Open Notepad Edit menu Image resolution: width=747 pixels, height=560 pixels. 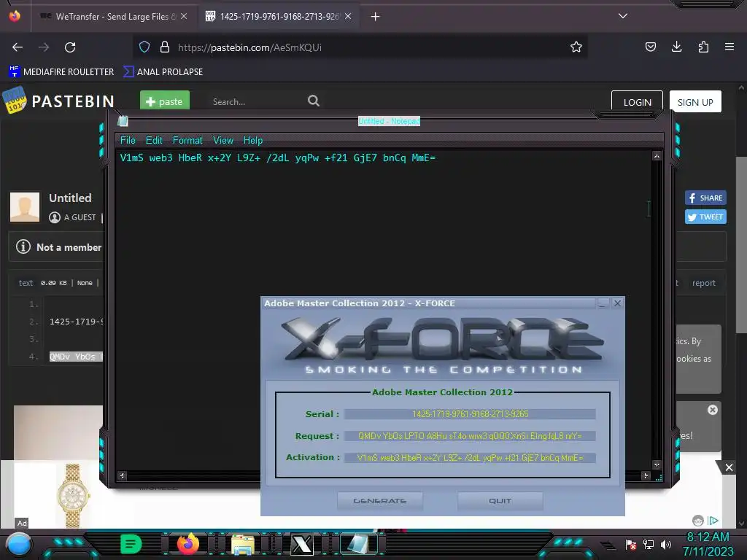(x=154, y=141)
